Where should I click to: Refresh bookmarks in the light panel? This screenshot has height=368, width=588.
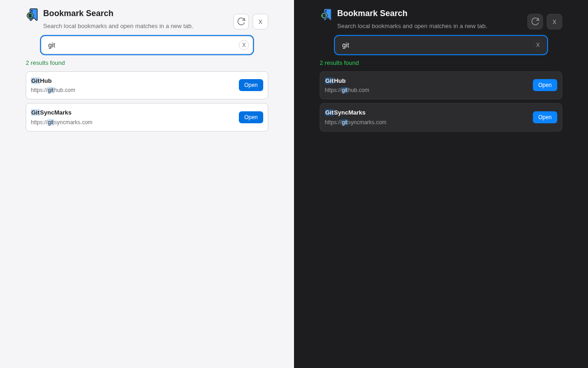tap(241, 21)
